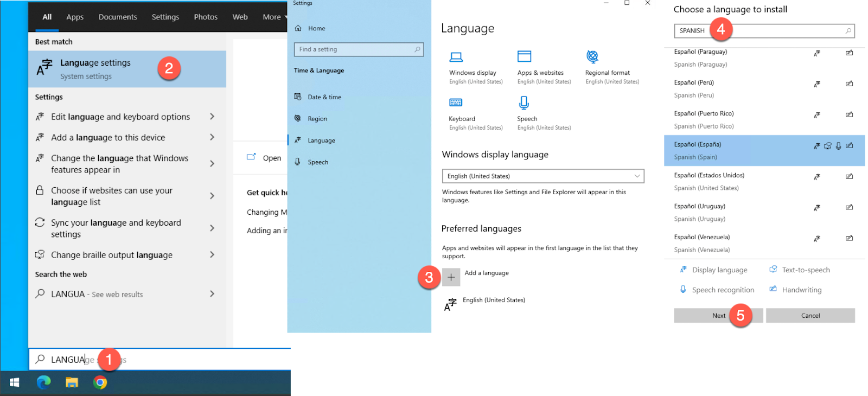
Task: Launch Microsoft Edge from the taskbar
Action: 43,382
